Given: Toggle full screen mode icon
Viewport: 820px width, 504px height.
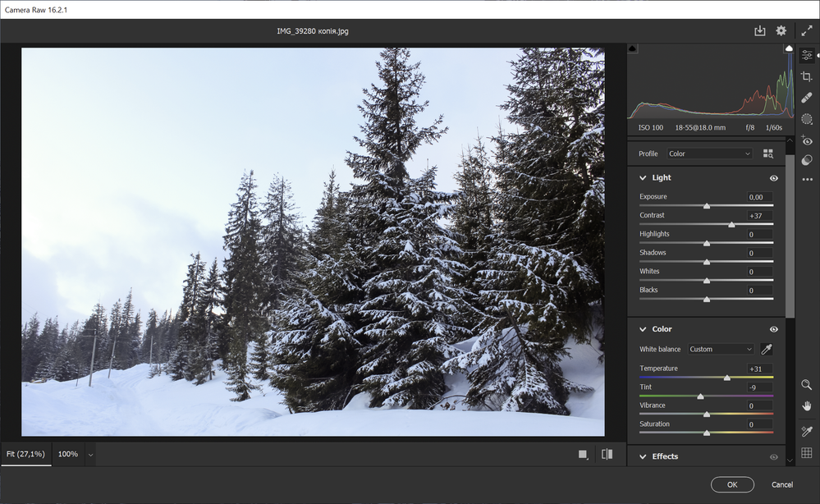Looking at the screenshot, I should coord(807,31).
